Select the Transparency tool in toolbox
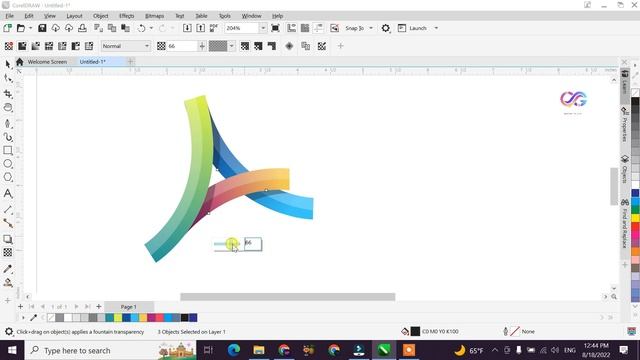 coord(8,253)
